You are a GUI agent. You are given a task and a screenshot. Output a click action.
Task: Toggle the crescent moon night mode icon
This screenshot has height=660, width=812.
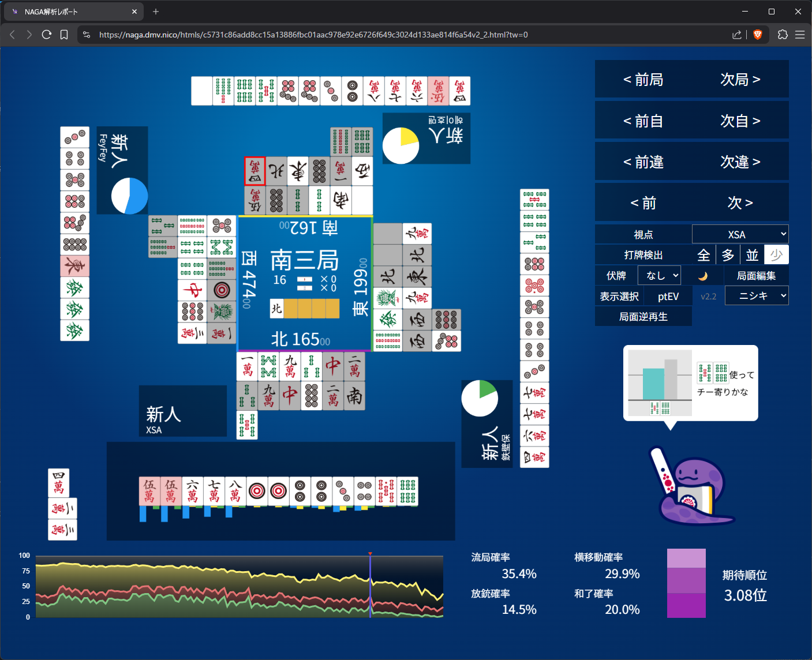point(702,276)
